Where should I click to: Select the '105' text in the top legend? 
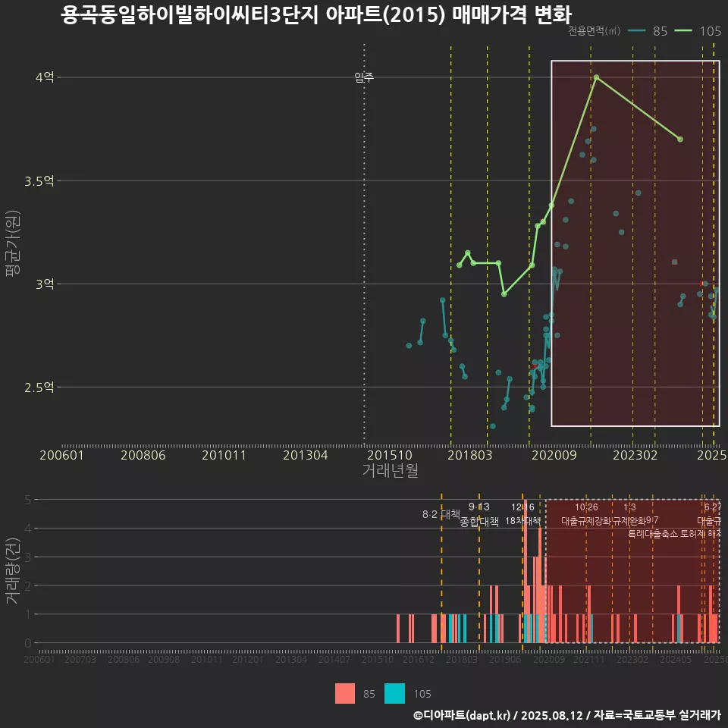pos(711,31)
